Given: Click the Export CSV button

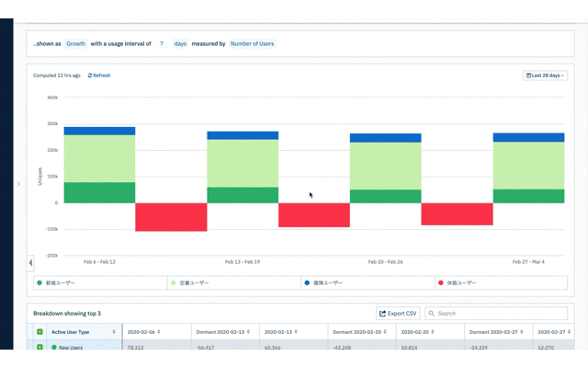Looking at the screenshot, I should point(398,314).
